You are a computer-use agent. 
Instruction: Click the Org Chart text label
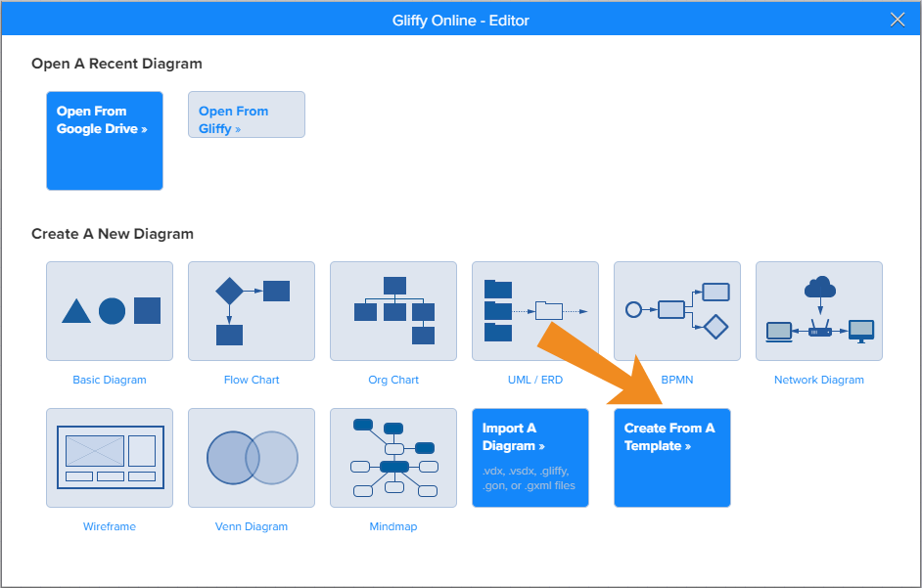pyautogui.click(x=393, y=380)
